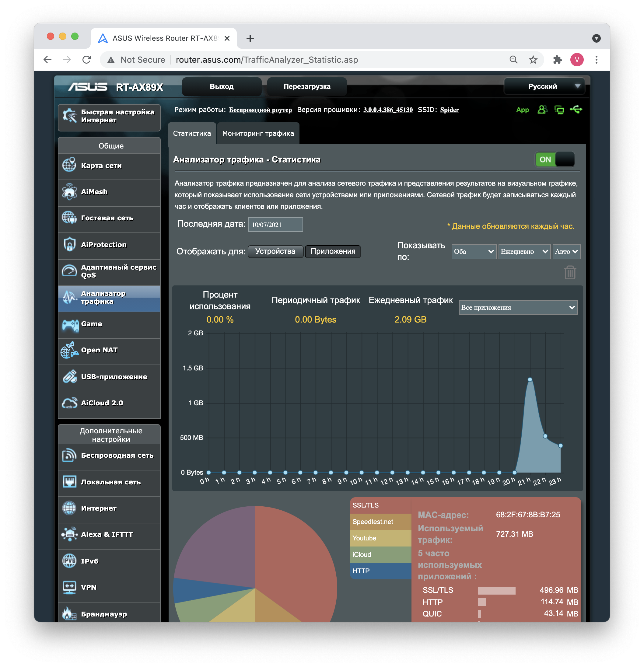Screen dimensions: 644x667
Task: Click the guest network users status icon
Action: click(x=543, y=110)
